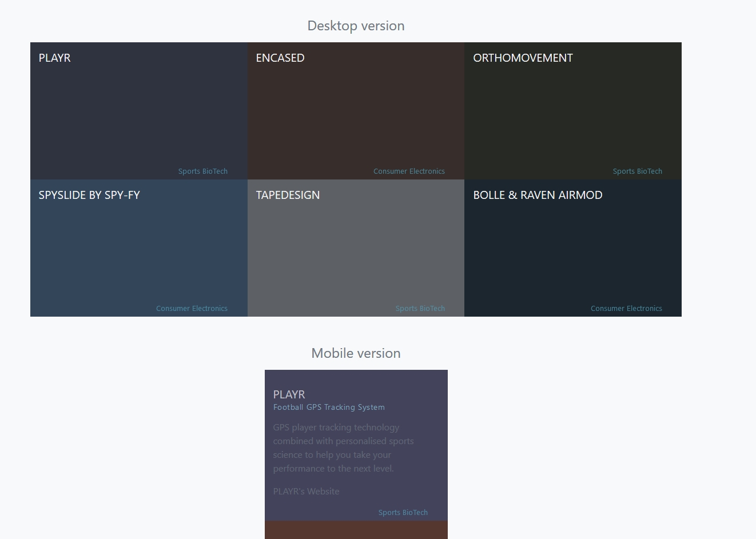Open the TAPEDESIGN card title

(288, 195)
